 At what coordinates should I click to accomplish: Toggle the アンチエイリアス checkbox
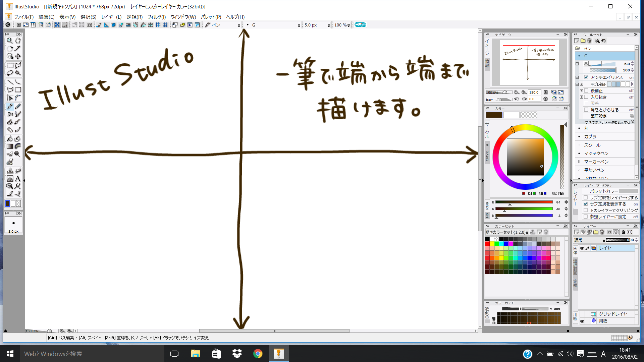click(x=586, y=77)
